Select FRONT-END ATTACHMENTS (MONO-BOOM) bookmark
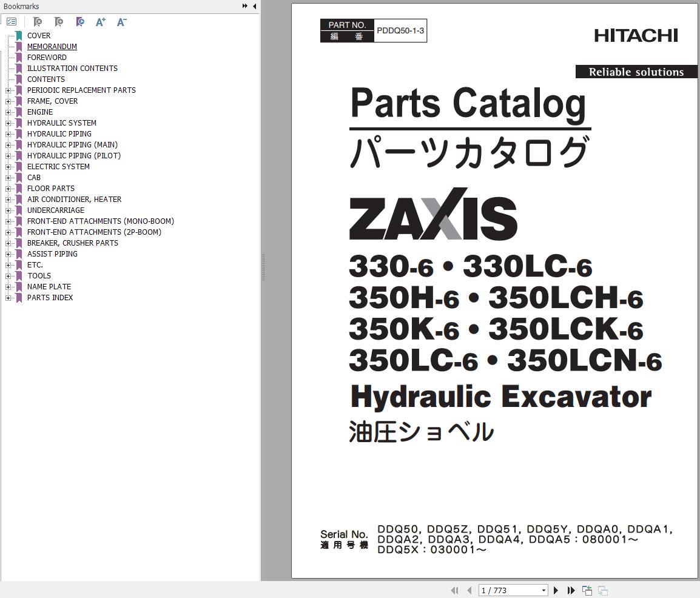700x598 pixels. [101, 221]
